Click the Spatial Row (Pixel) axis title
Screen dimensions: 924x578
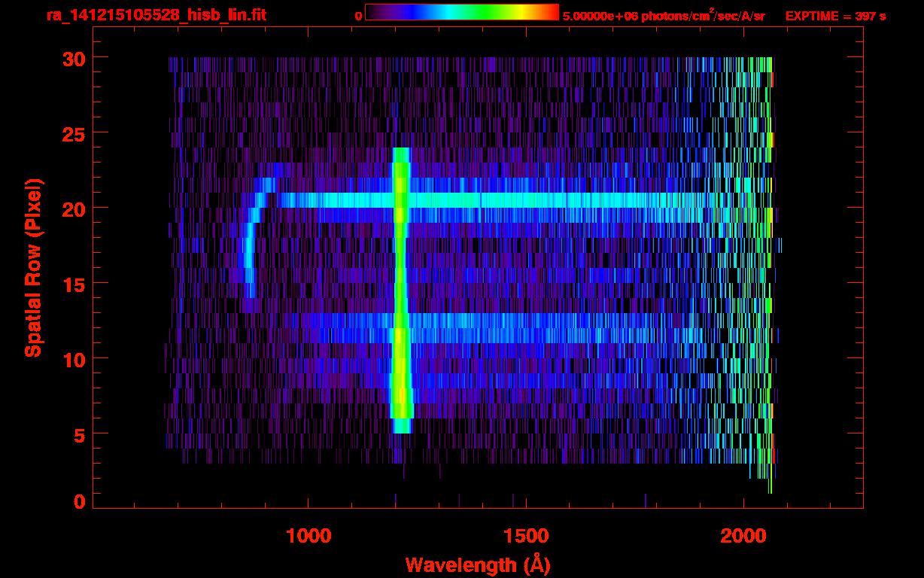click(33, 268)
